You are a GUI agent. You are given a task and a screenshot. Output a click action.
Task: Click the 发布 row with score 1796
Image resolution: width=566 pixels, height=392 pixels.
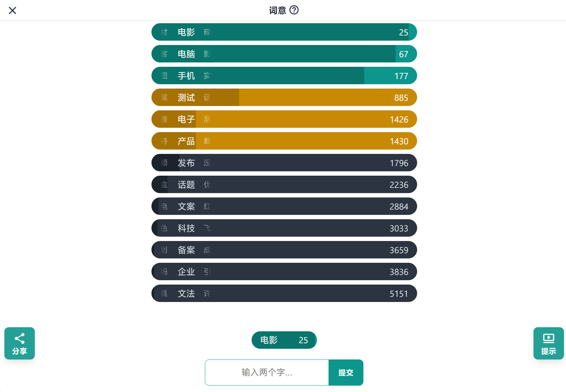tap(284, 163)
